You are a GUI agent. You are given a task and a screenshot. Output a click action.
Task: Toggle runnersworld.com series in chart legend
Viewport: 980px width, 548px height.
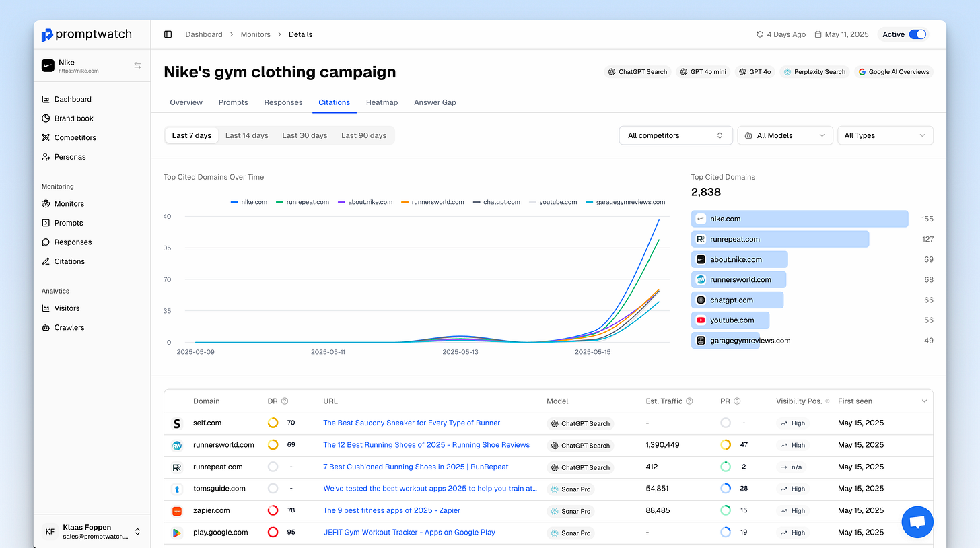coord(433,202)
